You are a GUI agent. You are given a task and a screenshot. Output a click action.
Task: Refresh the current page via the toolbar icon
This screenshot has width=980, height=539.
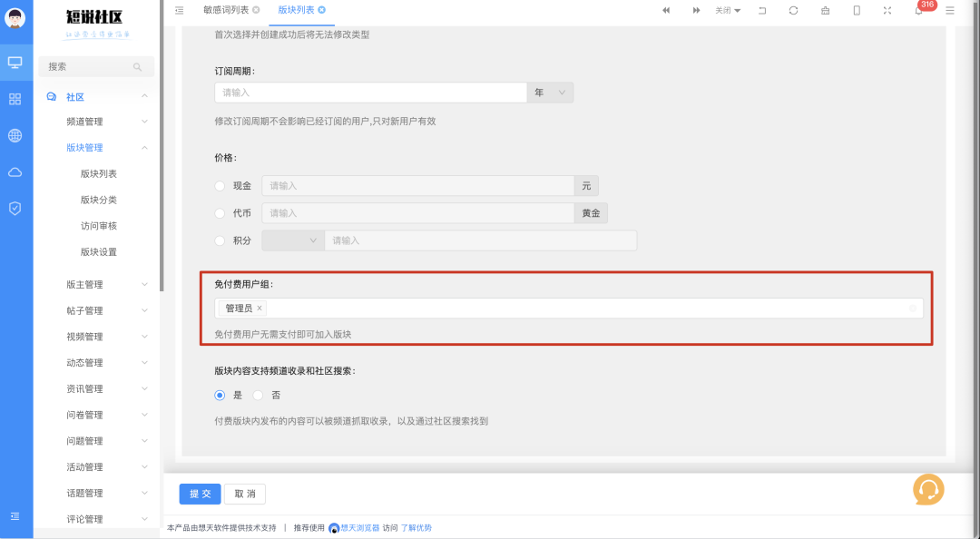pyautogui.click(x=792, y=10)
